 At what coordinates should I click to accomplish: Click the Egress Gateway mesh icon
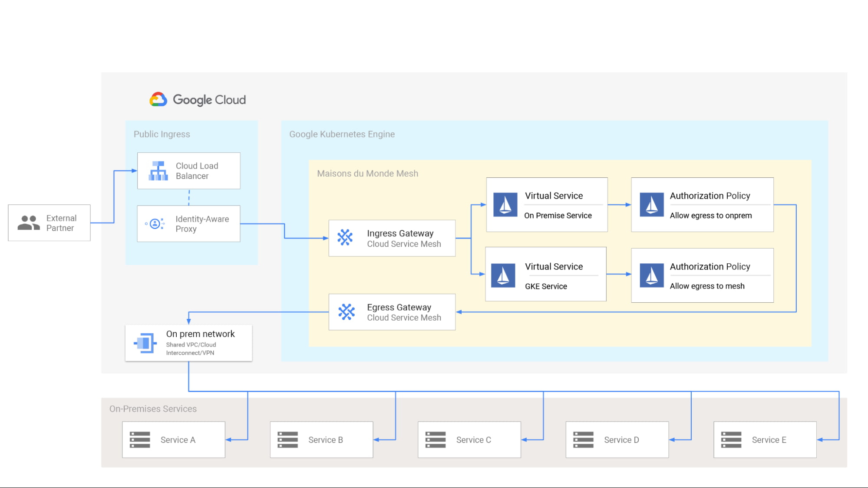pos(346,312)
